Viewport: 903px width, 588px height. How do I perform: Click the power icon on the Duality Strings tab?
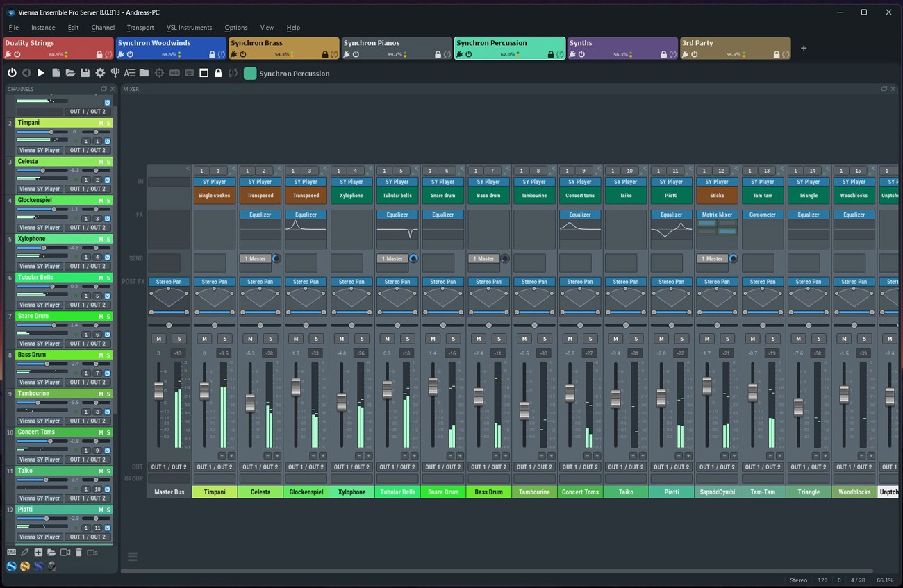pyautogui.click(x=17, y=54)
